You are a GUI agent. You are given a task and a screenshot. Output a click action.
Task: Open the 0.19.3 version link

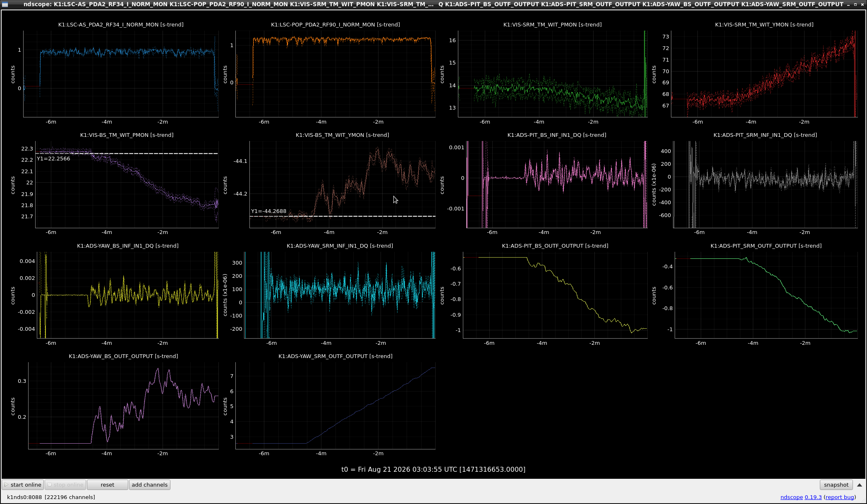[x=813, y=497]
